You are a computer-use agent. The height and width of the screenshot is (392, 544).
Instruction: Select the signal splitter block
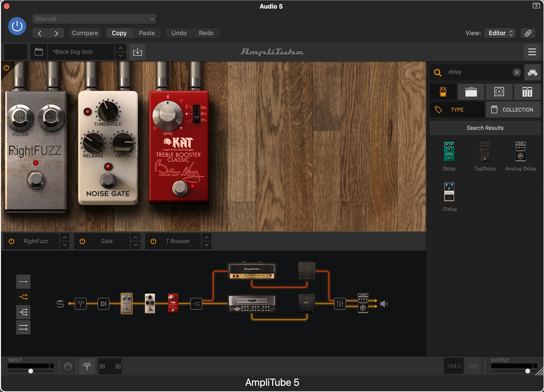pos(196,304)
